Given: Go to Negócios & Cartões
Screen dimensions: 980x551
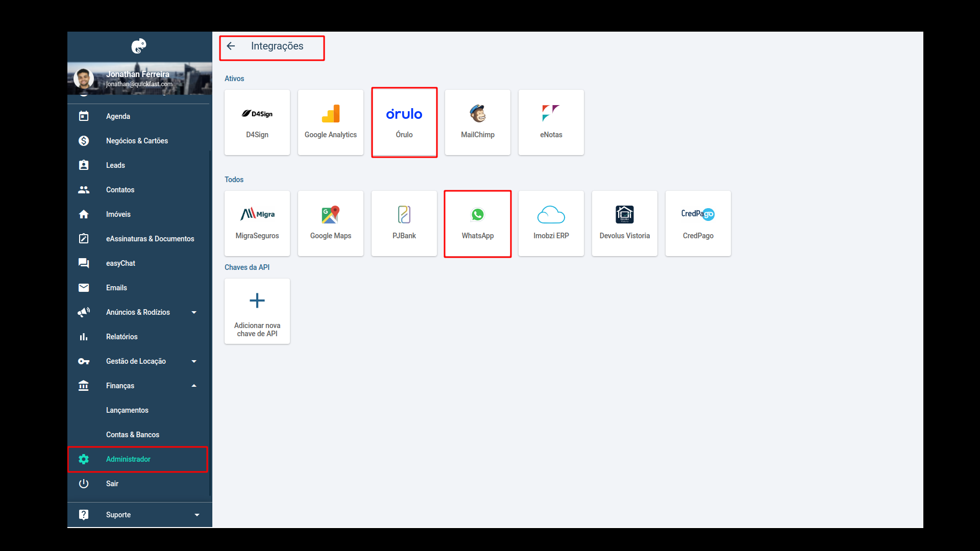Looking at the screenshot, I should (x=137, y=141).
